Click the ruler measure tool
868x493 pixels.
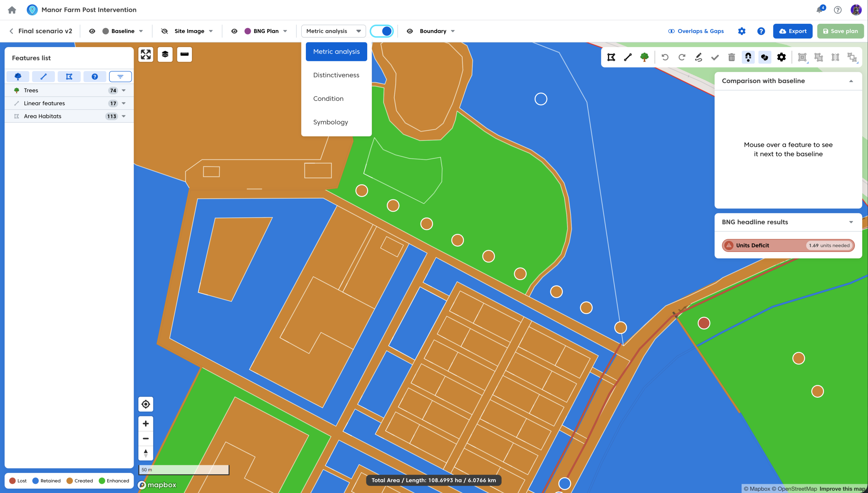(184, 54)
